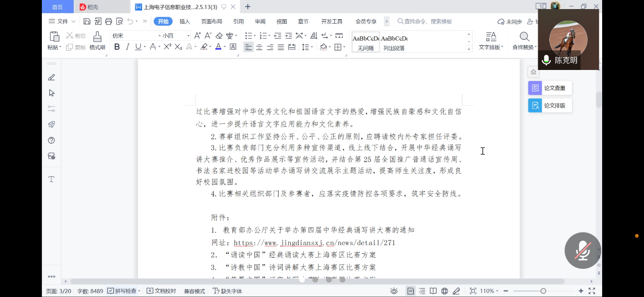Toggle eye protection mode in status bar

coord(394,291)
